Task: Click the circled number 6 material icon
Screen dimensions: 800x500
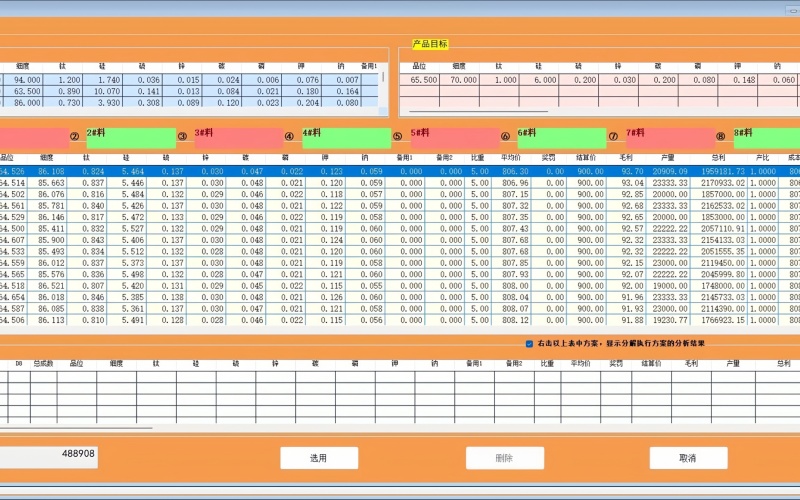Action: 505,137
